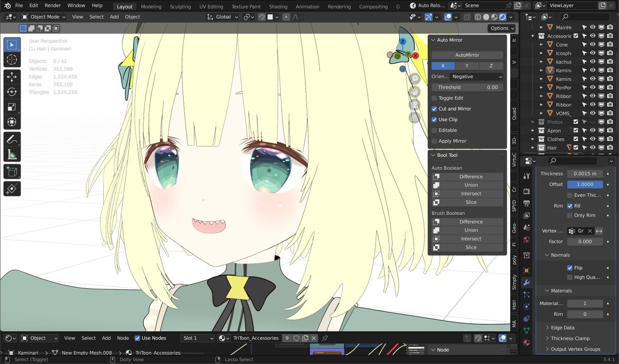The width and height of the screenshot is (619, 364).
Task: Open the Particles properties tab
Action: click(526, 294)
